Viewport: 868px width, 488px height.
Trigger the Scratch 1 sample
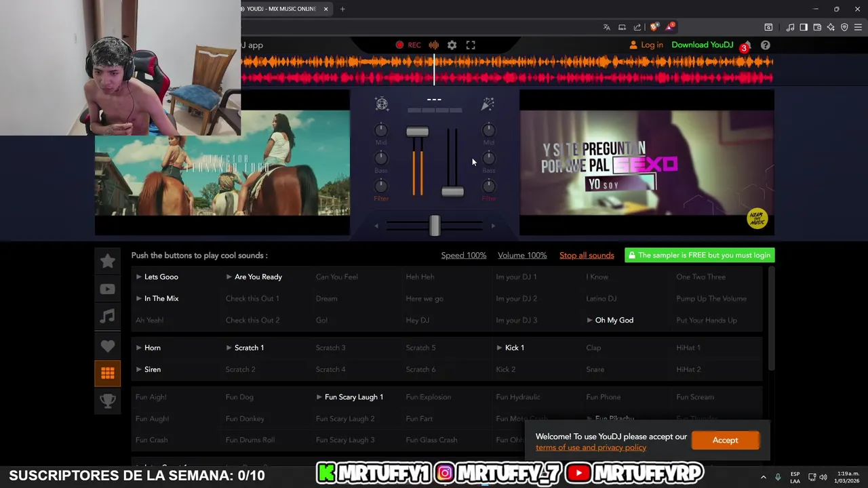[245, 348]
